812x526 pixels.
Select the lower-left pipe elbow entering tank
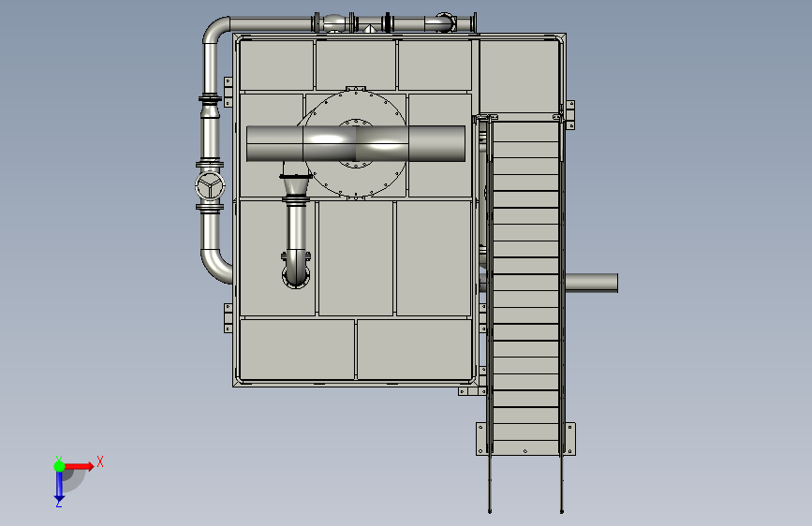tap(216, 266)
